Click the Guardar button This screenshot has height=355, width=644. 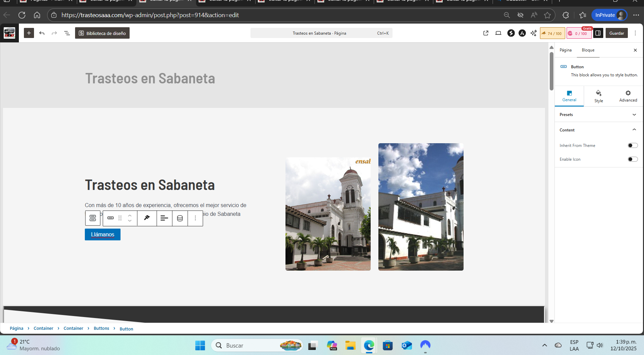pyautogui.click(x=616, y=33)
